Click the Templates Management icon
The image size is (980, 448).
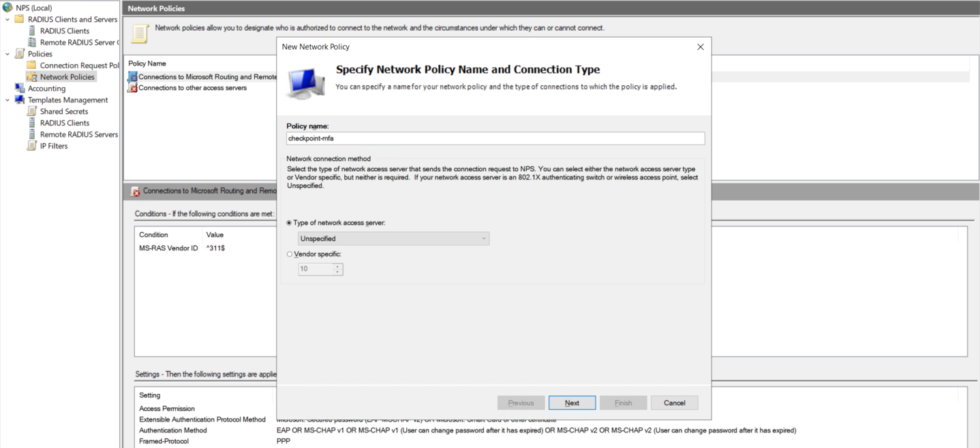pyautogui.click(x=20, y=100)
